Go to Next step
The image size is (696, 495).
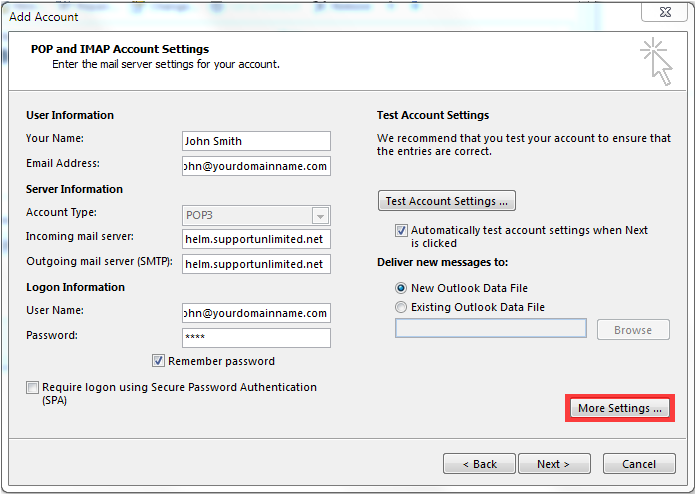point(554,464)
